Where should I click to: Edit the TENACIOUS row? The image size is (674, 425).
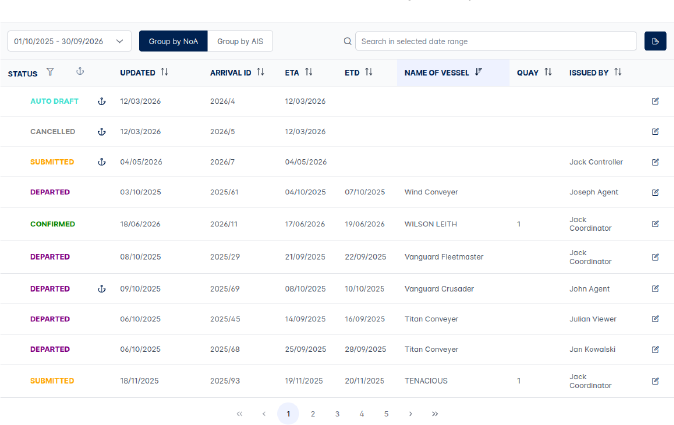pyautogui.click(x=655, y=381)
